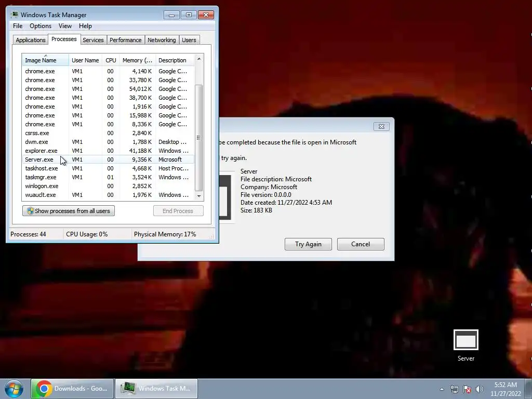The image size is (532, 399).
Task: Select the Processes tab
Action: [x=64, y=39]
